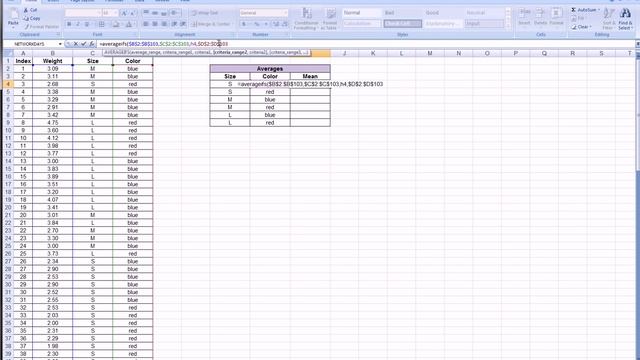Open Sort & Filter menu
The image size is (640, 360).
[x=609, y=18]
